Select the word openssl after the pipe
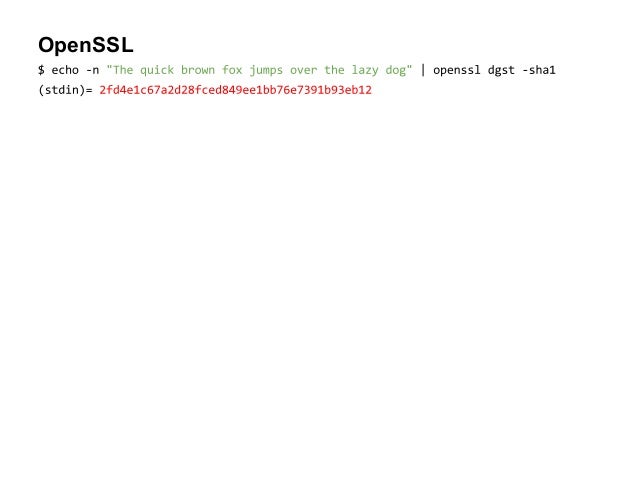638x479 pixels. pyautogui.click(x=457, y=70)
